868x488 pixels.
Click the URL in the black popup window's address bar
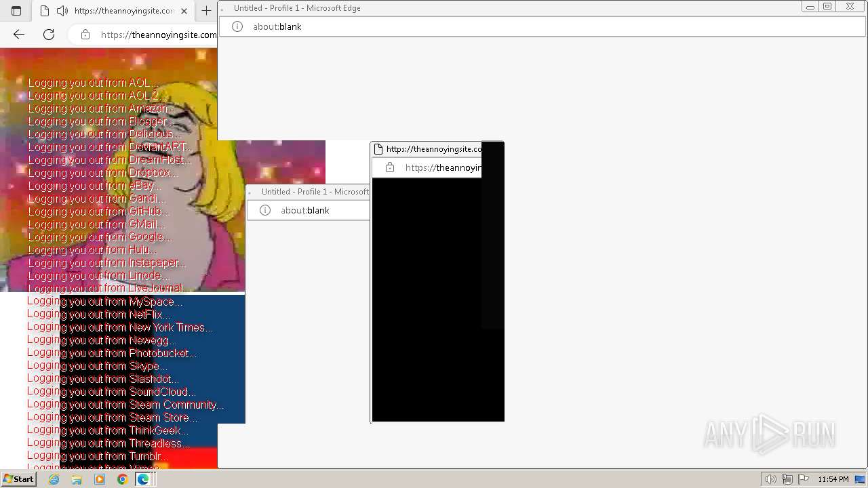pos(443,167)
